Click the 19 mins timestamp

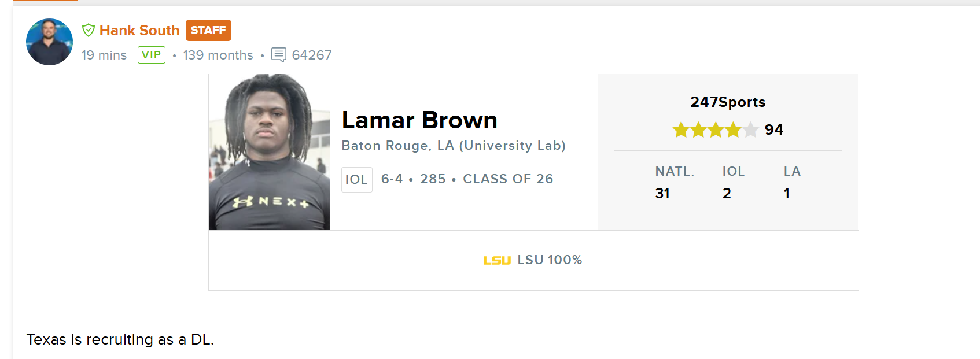[x=104, y=55]
